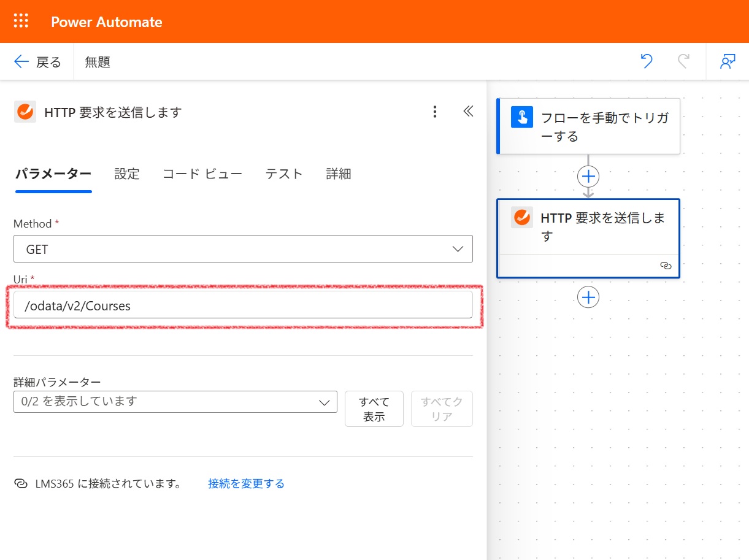
Task: Open the テスト tab
Action: pos(284,174)
